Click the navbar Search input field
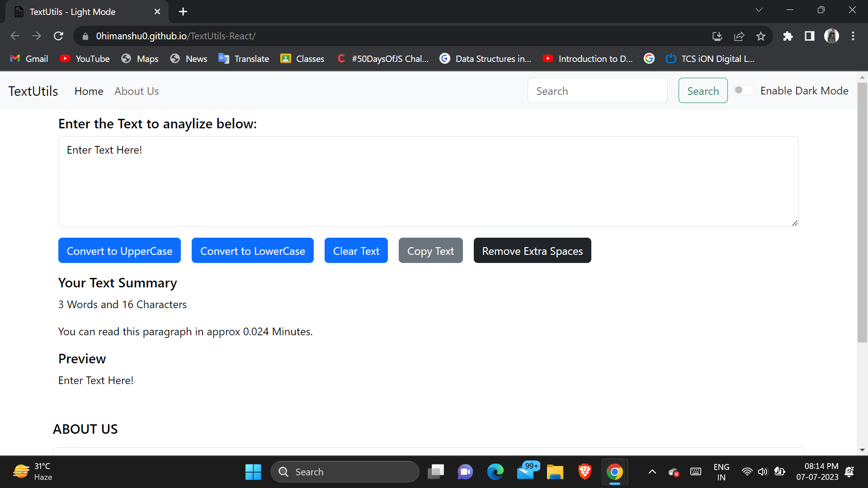868x488 pixels. click(x=597, y=91)
